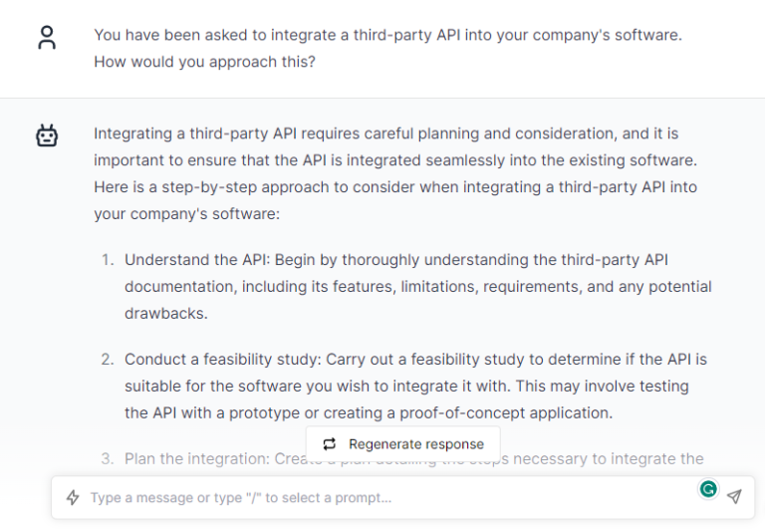
Task: Click list number marker 3
Action: coord(108,459)
